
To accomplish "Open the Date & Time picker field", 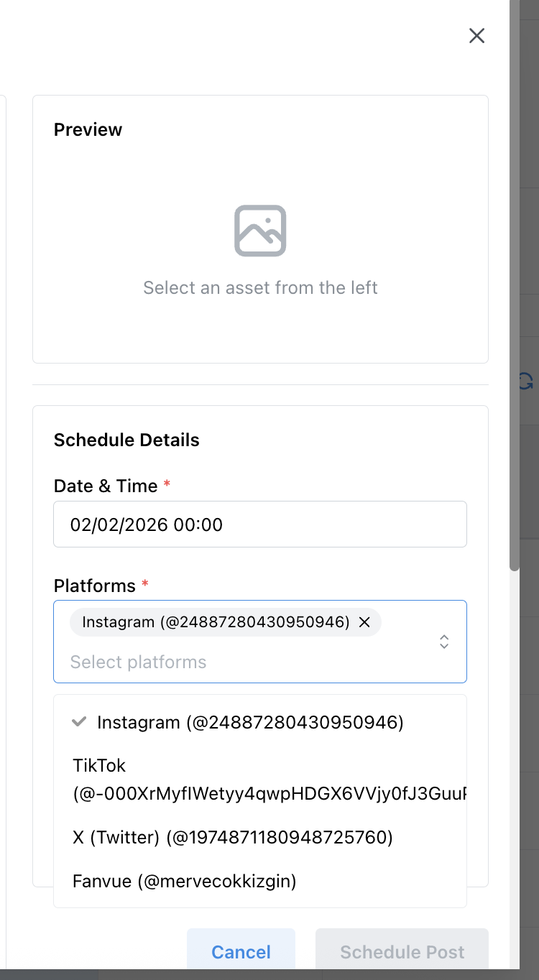I will pos(260,524).
